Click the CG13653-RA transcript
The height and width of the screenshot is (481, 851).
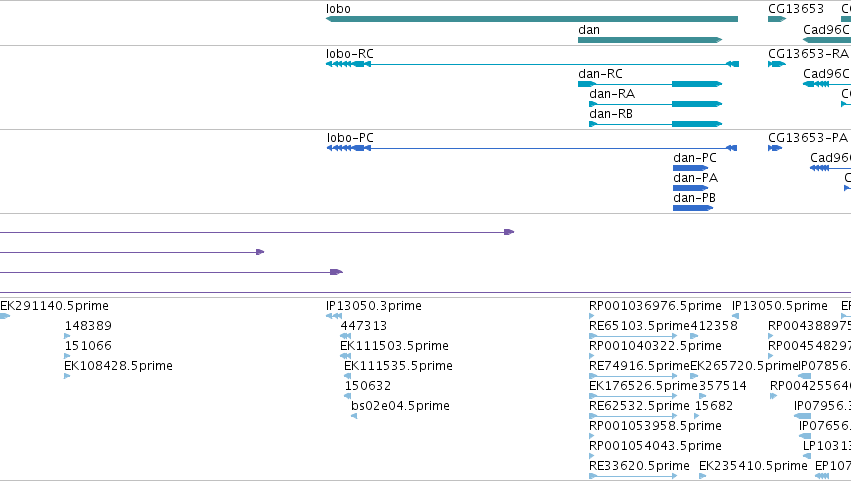click(x=777, y=64)
